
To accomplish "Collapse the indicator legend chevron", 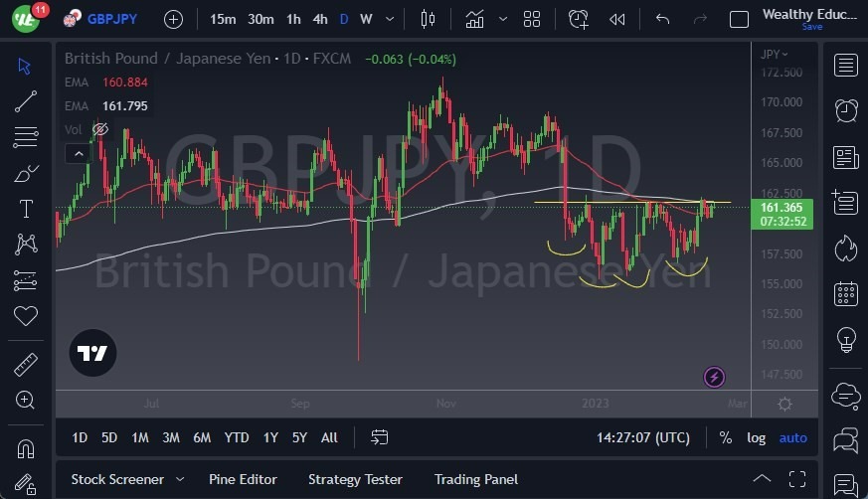I will tap(79, 154).
